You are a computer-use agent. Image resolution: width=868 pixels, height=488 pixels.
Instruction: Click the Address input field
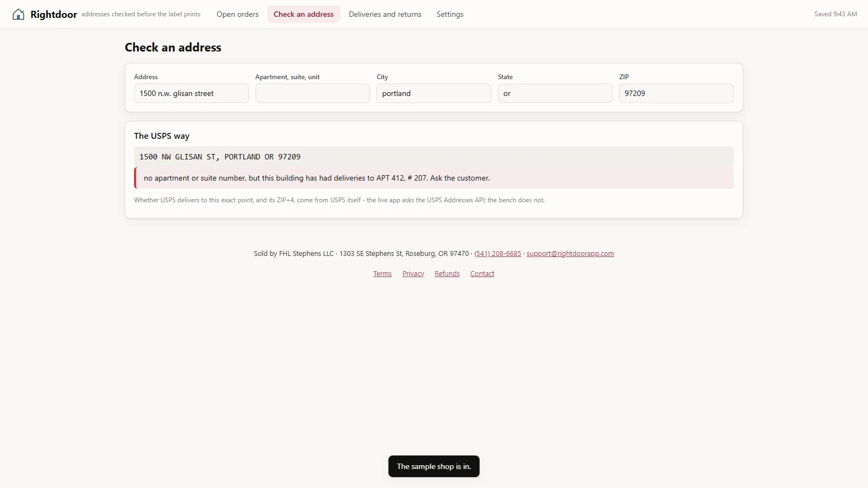(x=191, y=93)
